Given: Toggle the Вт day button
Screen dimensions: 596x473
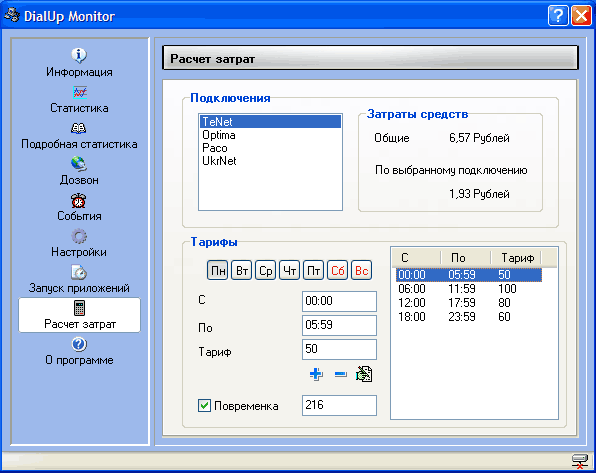Looking at the screenshot, I should pos(242,270).
